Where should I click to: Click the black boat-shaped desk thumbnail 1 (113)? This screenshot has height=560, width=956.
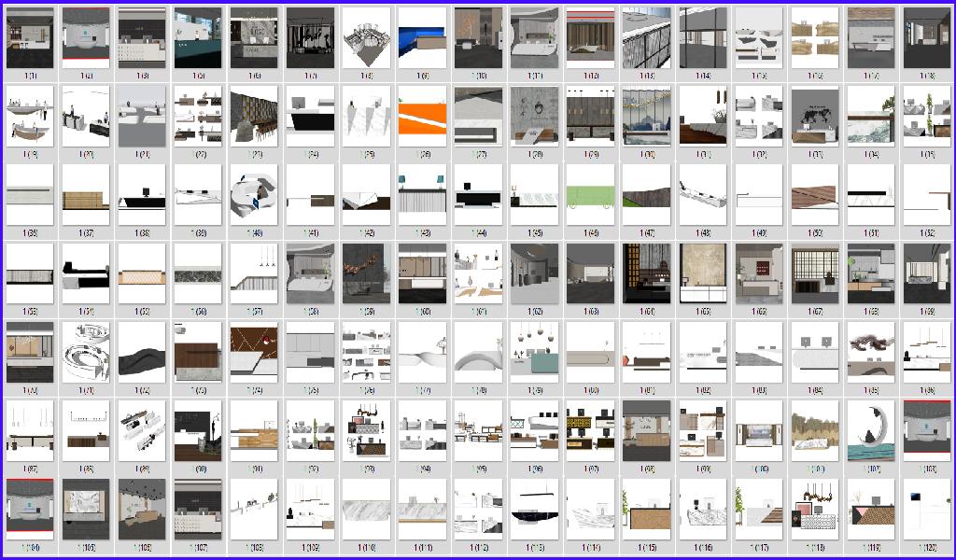point(534,509)
